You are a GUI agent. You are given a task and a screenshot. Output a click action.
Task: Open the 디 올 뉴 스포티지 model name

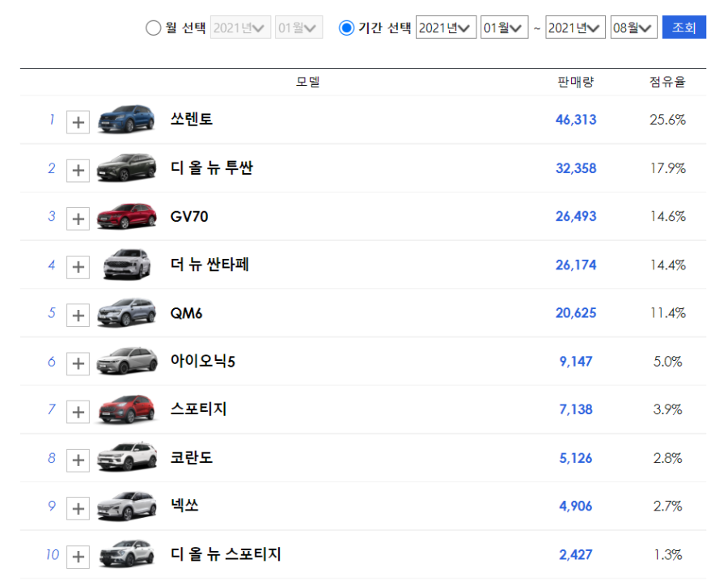pyautogui.click(x=226, y=554)
